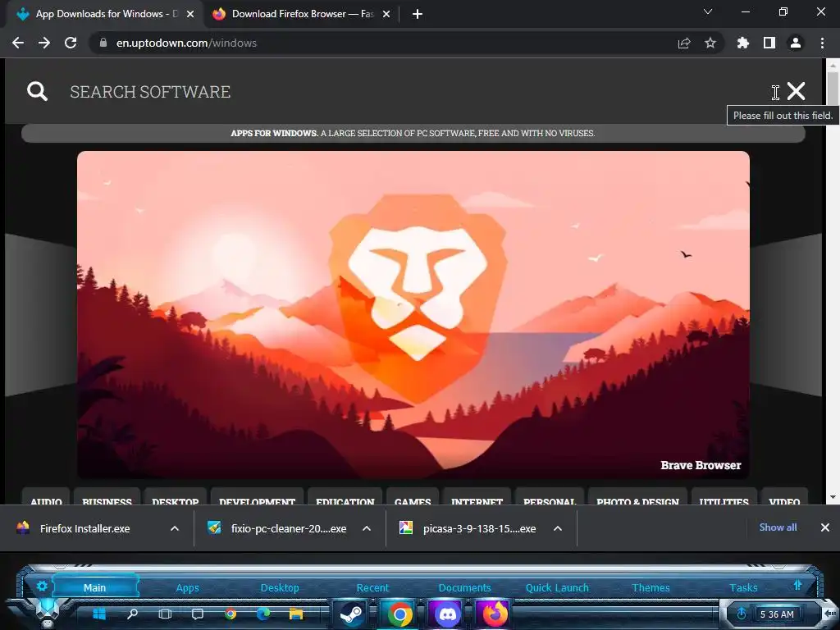Expand options for picasa download
Image resolution: width=840 pixels, height=630 pixels.
pyautogui.click(x=558, y=529)
